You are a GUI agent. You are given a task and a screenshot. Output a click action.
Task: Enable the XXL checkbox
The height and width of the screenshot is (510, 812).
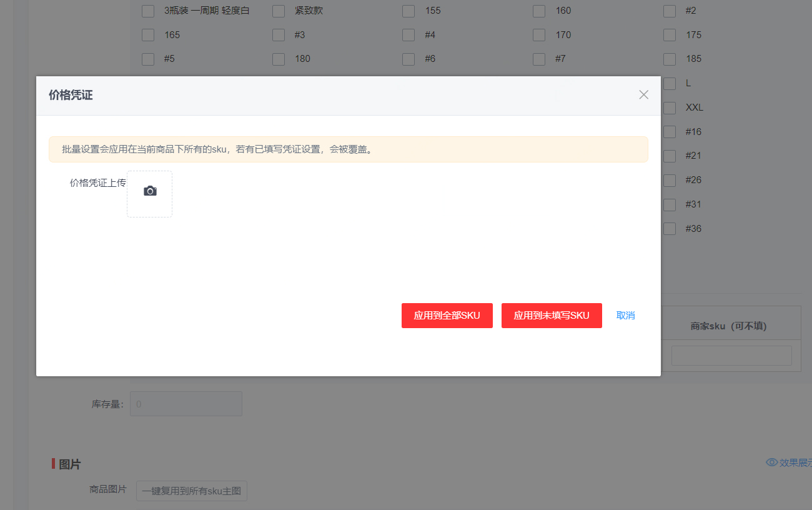pos(669,107)
